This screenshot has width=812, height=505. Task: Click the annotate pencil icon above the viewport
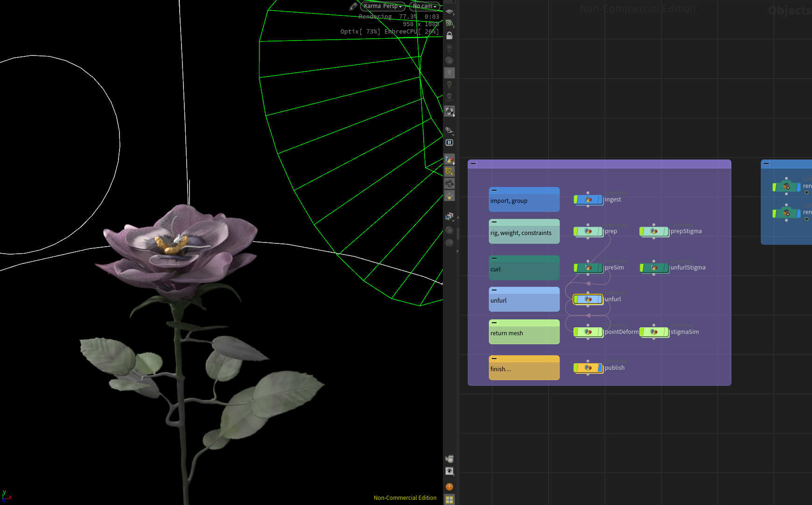tap(353, 6)
